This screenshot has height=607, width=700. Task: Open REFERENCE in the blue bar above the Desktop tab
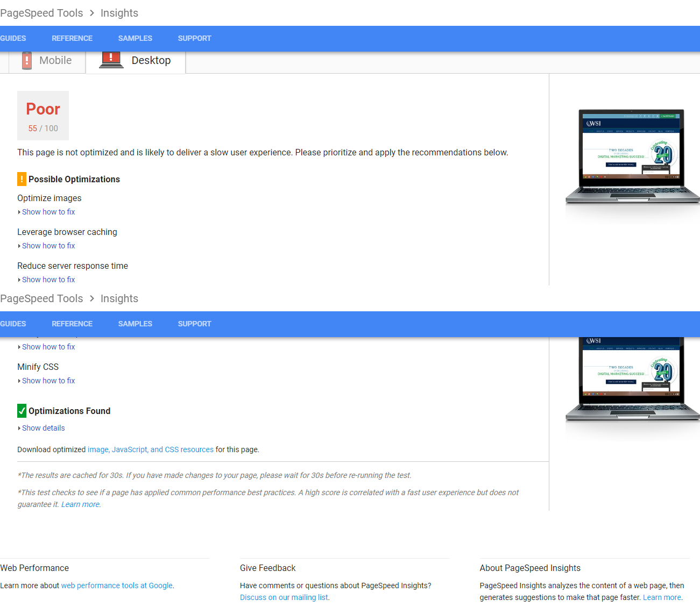[72, 39]
